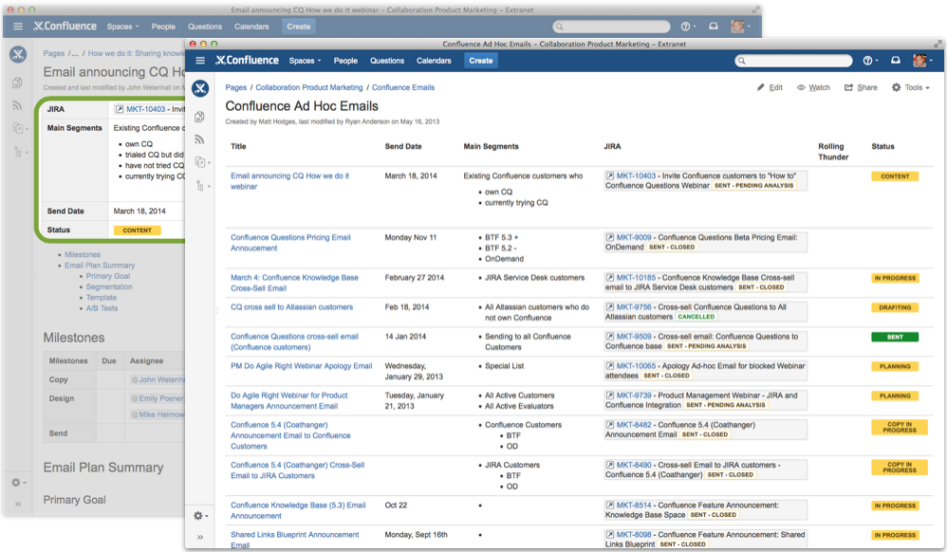The image size is (947, 552).
Task: Click the space logo icon in front sidebar
Action: [201, 89]
